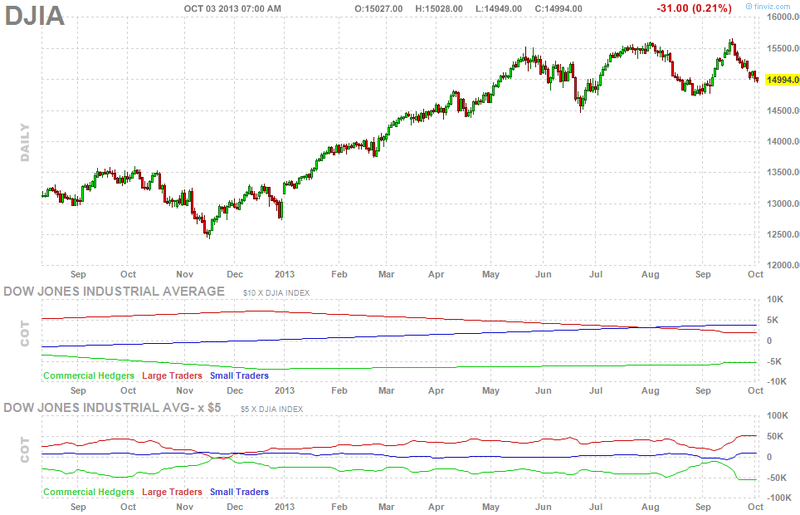Click the 15500.00 price axis label
The image size is (800, 515).
coord(783,48)
